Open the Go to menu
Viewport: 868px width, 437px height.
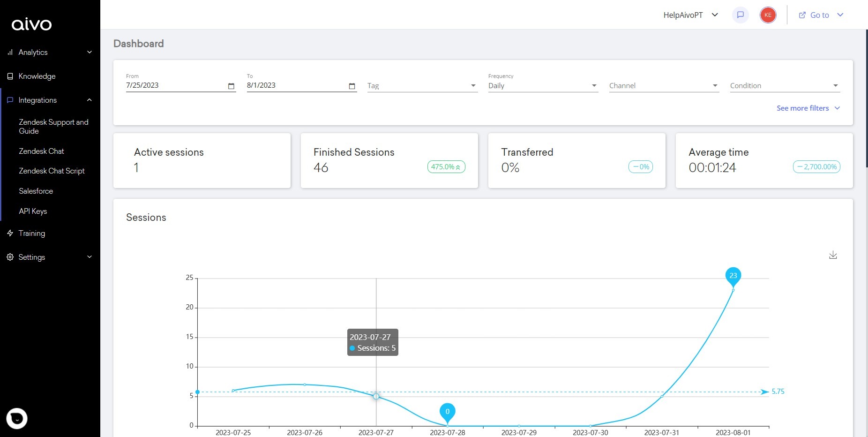click(821, 15)
